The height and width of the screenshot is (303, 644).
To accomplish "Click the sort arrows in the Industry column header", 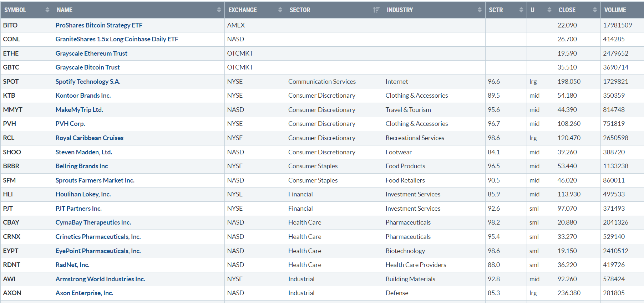I will (480, 10).
